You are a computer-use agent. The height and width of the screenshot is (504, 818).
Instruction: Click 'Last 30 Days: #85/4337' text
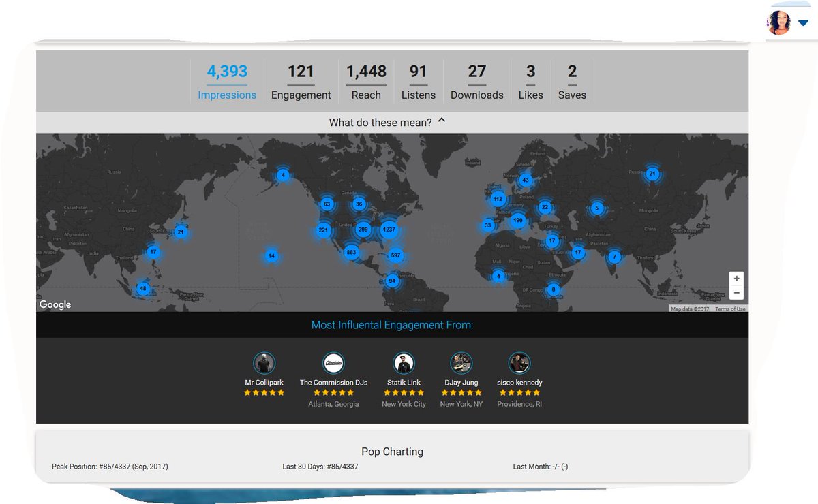[320, 467]
